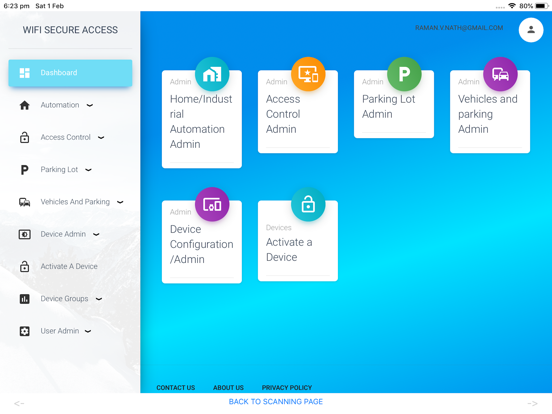Viewport: 552px width, 414px height.
Task: Click the Parking Lot P icon in sidebar
Action: point(24,170)
